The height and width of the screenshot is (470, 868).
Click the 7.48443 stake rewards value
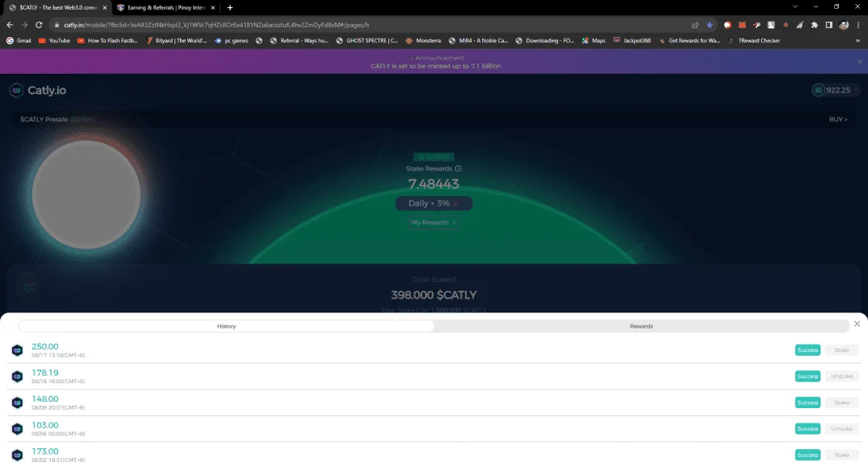pyautogui.click(x=433, y=184)
